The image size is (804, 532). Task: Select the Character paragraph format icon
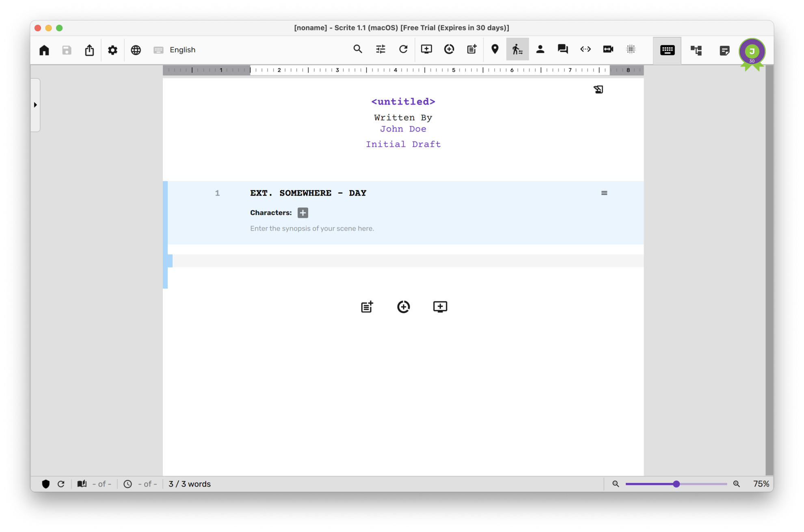tap(540, 50)
